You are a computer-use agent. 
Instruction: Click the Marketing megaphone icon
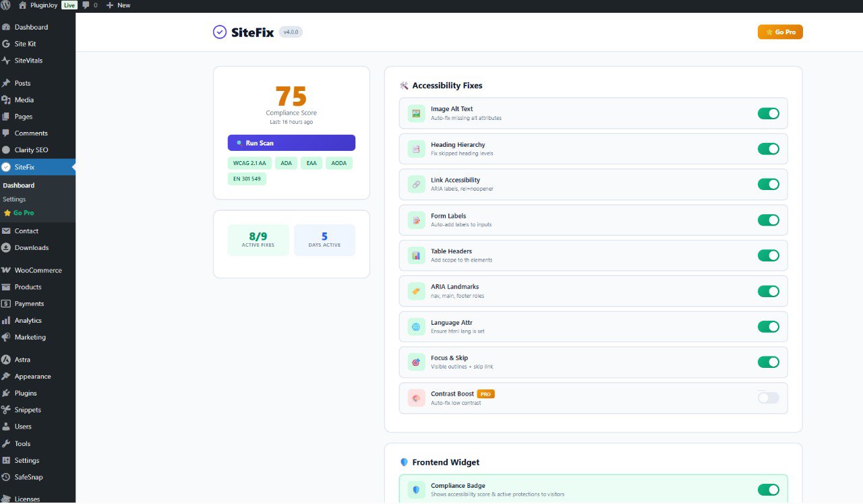click(x=6, y=337)
